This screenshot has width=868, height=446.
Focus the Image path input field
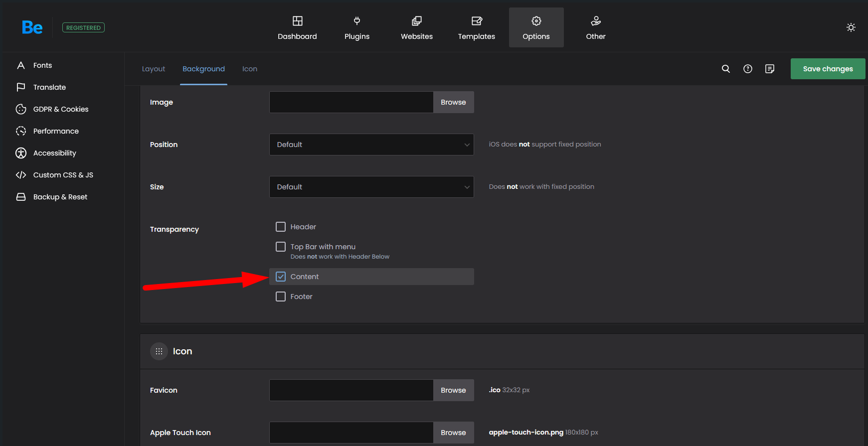[x=351, y=102]
